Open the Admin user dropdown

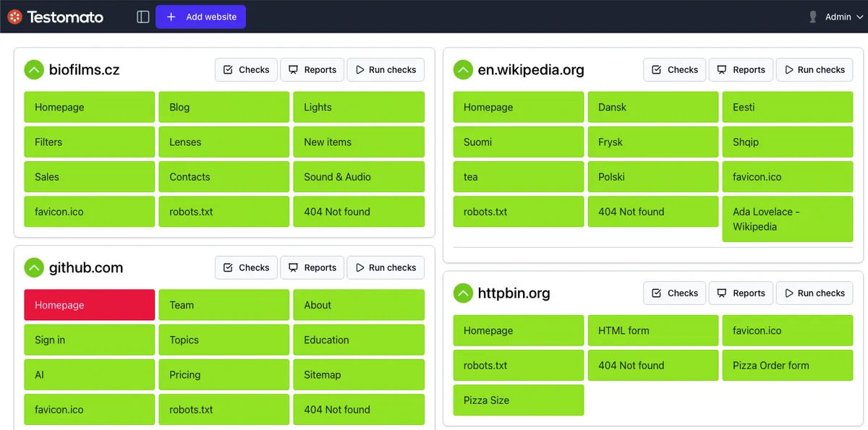pos(835,17)
